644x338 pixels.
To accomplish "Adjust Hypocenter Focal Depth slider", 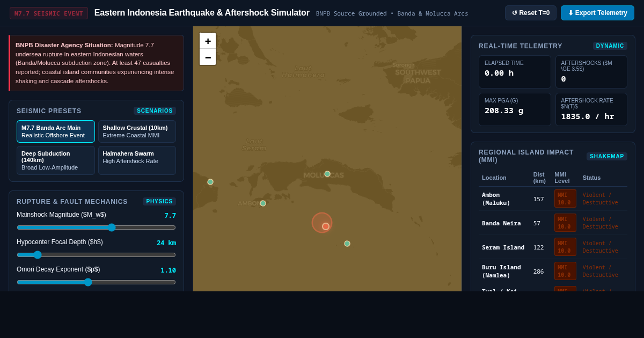I will pos(96,255).
